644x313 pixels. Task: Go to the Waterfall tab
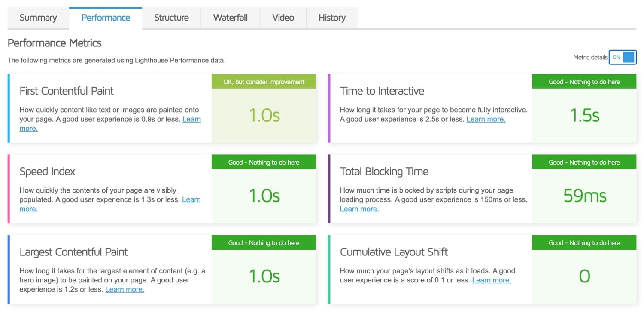(x=231, y=18)
